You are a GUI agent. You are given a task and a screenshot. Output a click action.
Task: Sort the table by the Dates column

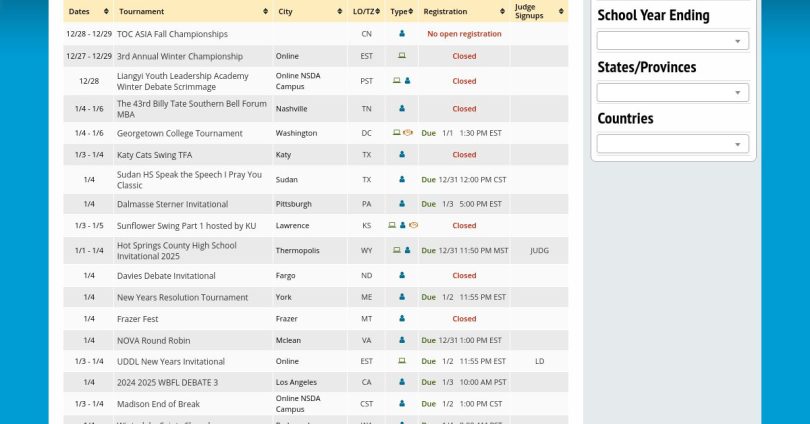point(79,11)
